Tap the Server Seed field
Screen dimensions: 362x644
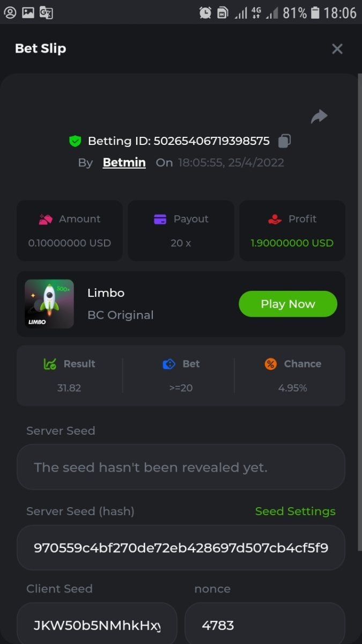(181, 467)
